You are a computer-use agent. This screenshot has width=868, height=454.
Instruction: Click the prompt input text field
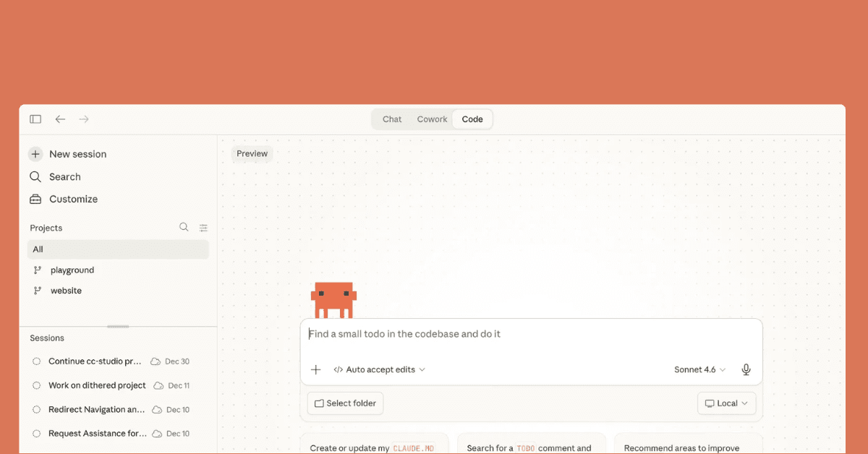click(531, 334)
